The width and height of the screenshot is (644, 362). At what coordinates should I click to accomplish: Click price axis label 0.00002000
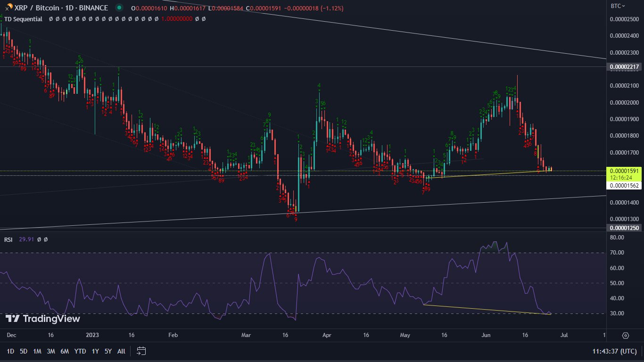pos(624,103)
